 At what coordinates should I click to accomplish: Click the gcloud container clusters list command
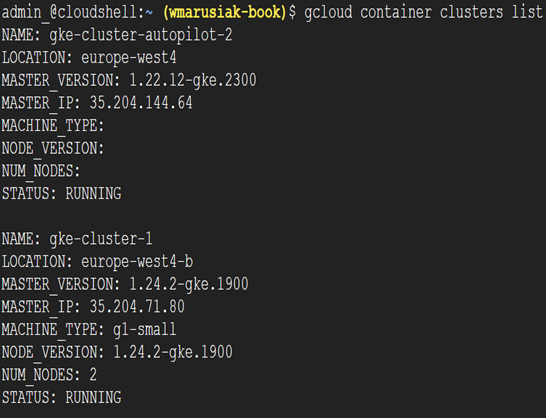point(424,13)
